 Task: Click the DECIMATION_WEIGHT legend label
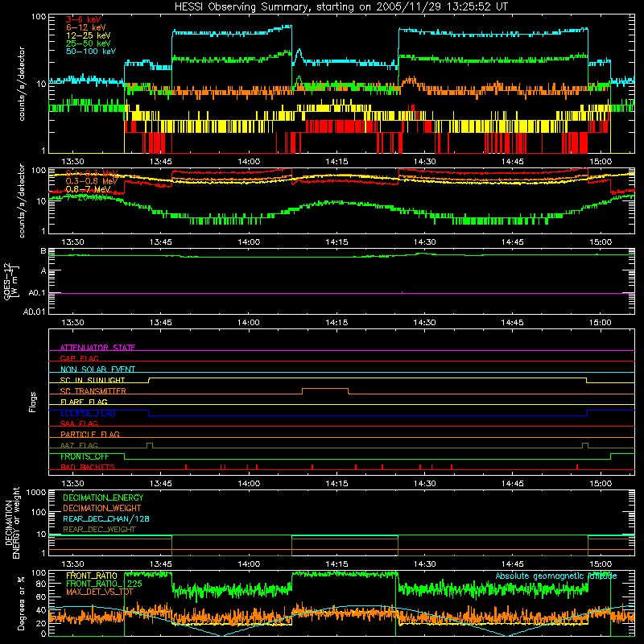pyautogui.click(x=101, y=508)
